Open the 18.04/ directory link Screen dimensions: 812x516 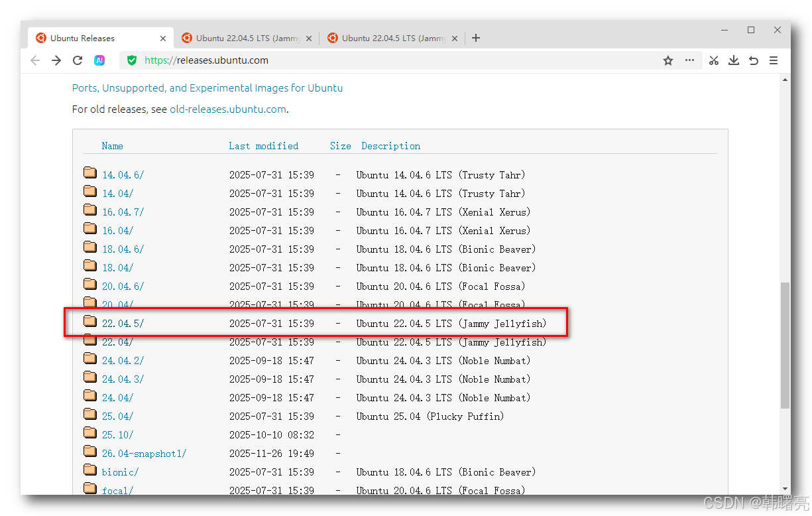click(x=117, y=268)
